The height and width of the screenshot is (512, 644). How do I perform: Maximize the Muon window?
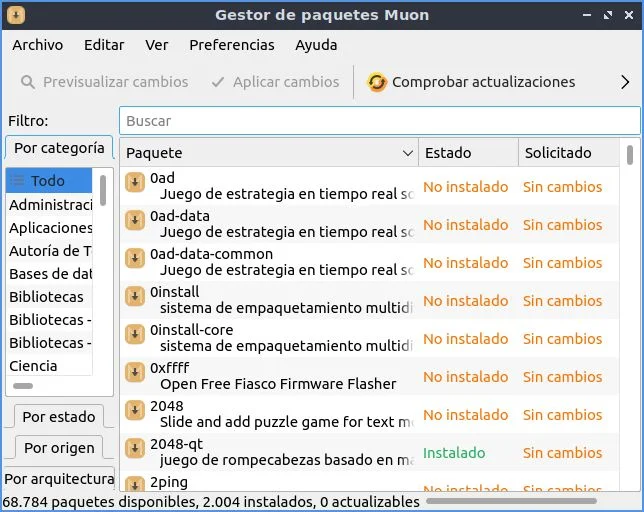click(608, 15)
